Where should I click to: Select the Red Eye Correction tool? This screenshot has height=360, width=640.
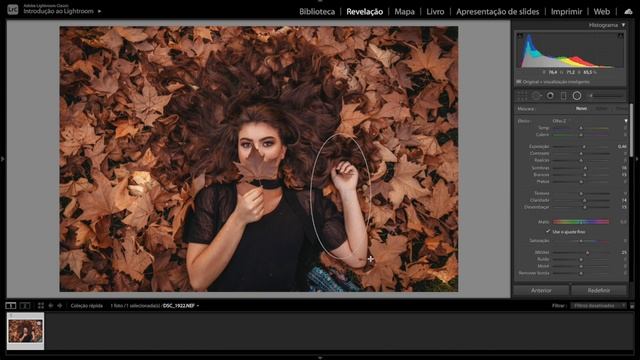coord(550,96)
